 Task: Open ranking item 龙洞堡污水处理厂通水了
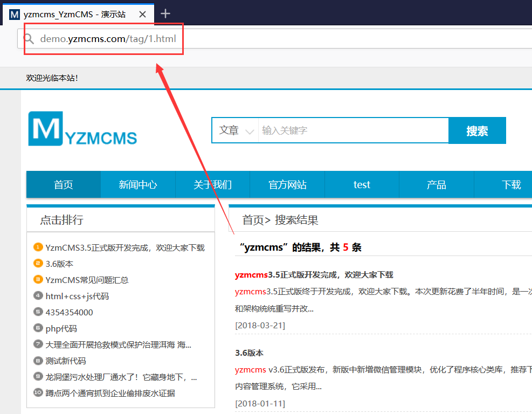coord(121,377)
